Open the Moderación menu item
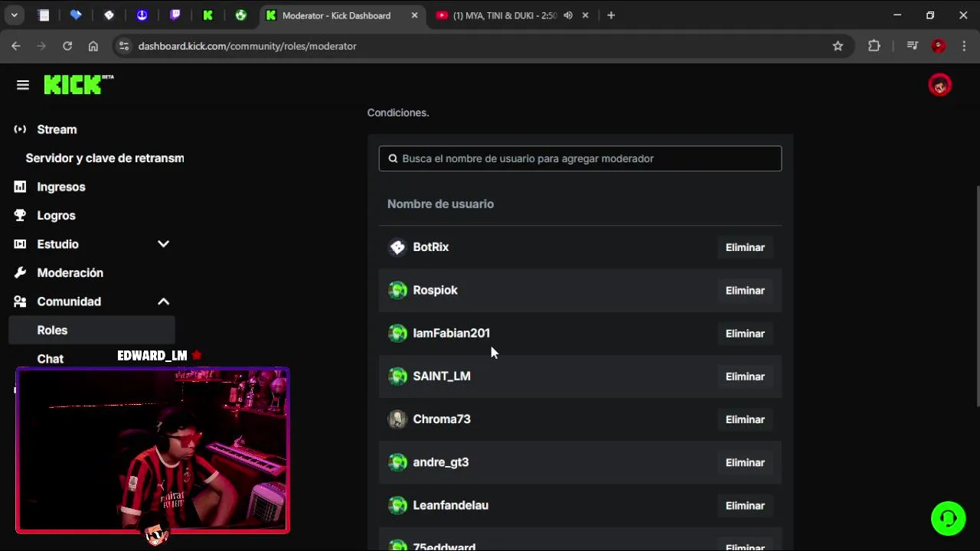Viewport: 980px width, 551px height. click(70, 272)
